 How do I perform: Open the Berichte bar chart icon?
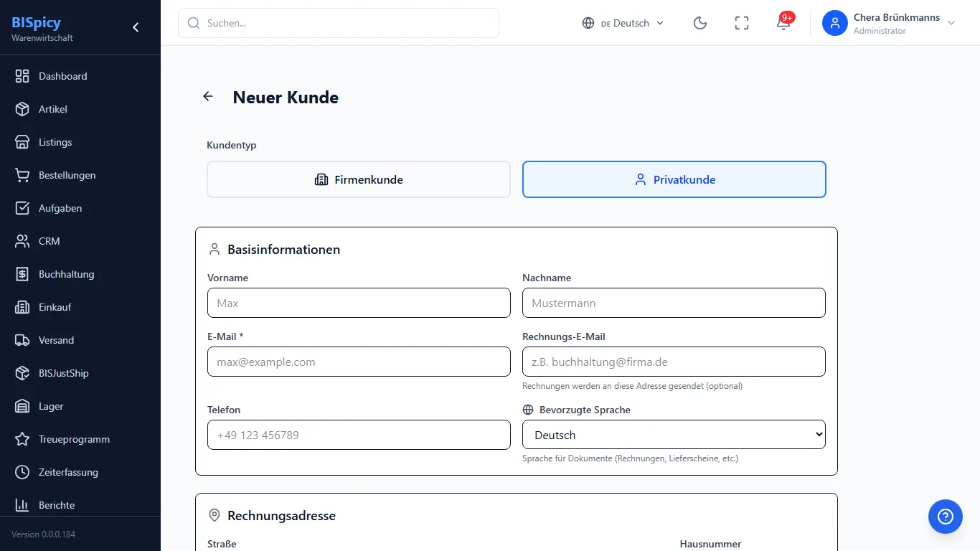(22, 505)
